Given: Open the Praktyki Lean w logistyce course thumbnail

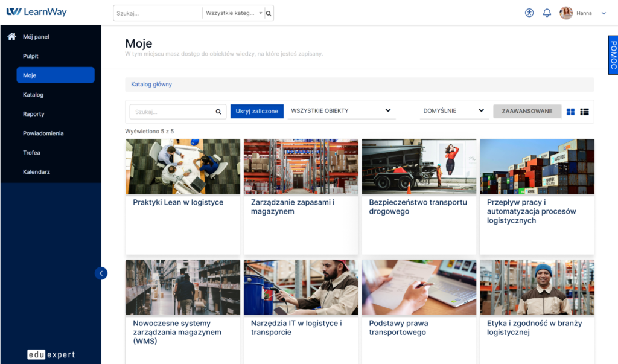Looking at the screenshot, I should 183,167.
